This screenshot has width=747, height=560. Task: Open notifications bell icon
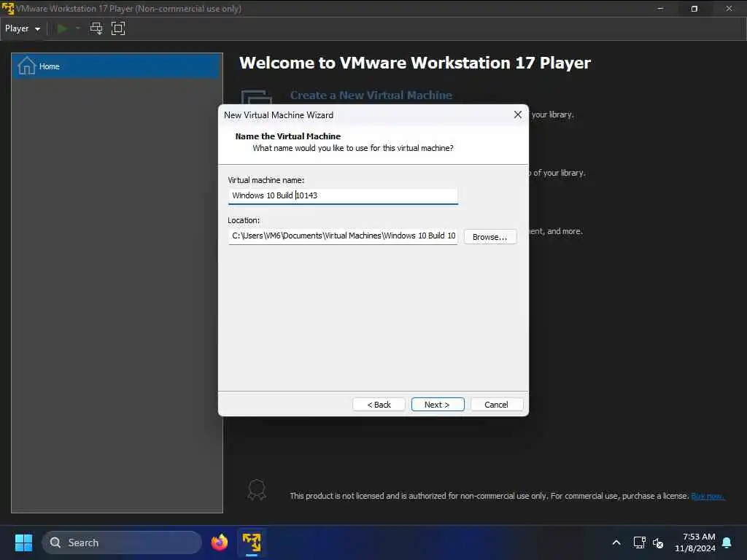(x=727, y=542)
